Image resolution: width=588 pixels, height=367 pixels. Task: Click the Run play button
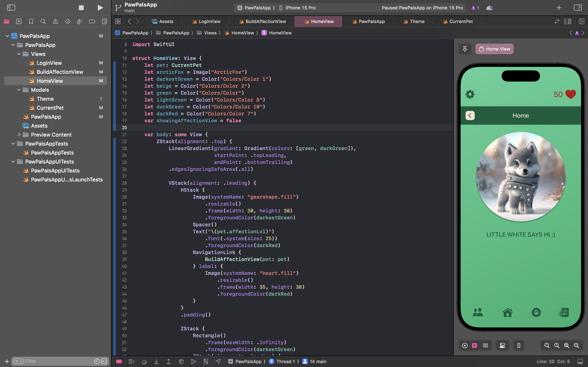[x=100, y=8]
